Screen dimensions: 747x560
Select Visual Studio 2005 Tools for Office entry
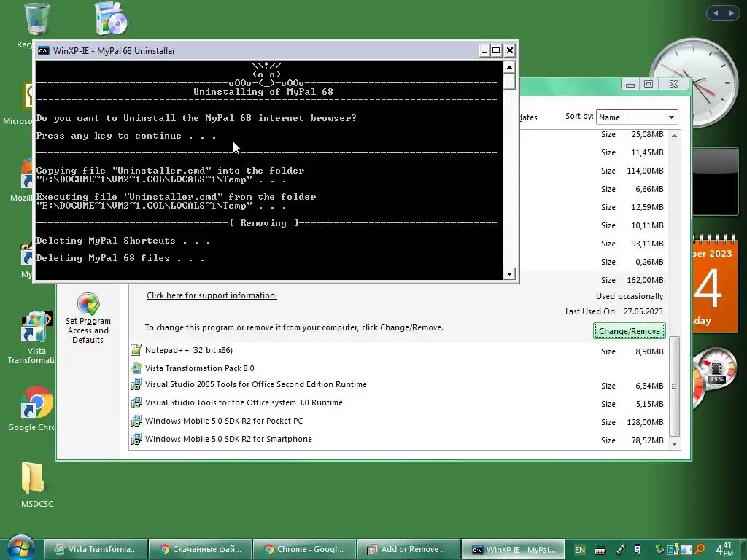256,384
